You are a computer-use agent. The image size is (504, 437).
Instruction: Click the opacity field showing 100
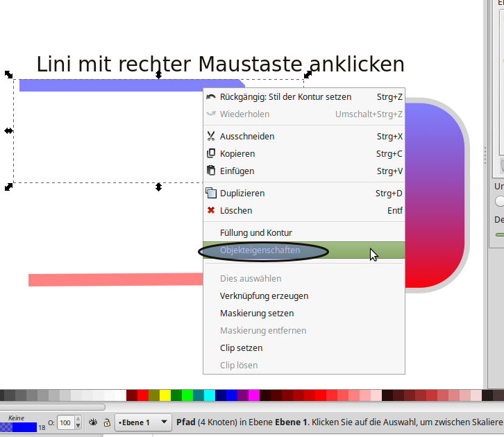65,422
